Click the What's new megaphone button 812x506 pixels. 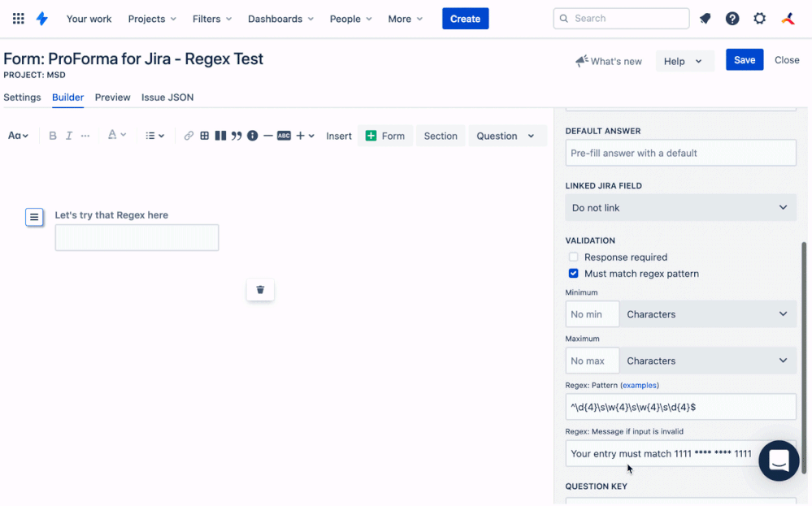[x=609, y=61]
